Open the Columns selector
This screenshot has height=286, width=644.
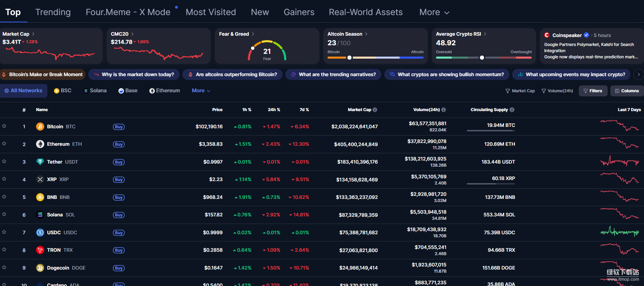pos(627,91)
